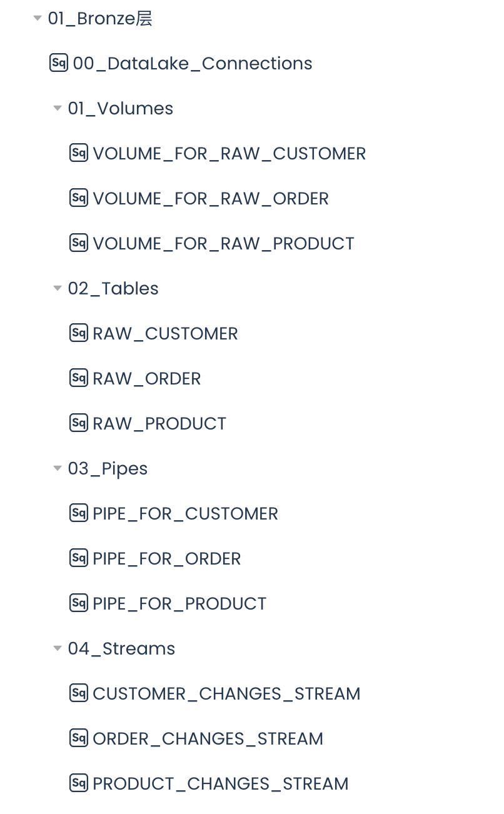The height and width of the screenshot is (814, 504).
Task: Click the SQL icon next to PIPE_FOR_ORDER
Action: [x=78, y=558]
